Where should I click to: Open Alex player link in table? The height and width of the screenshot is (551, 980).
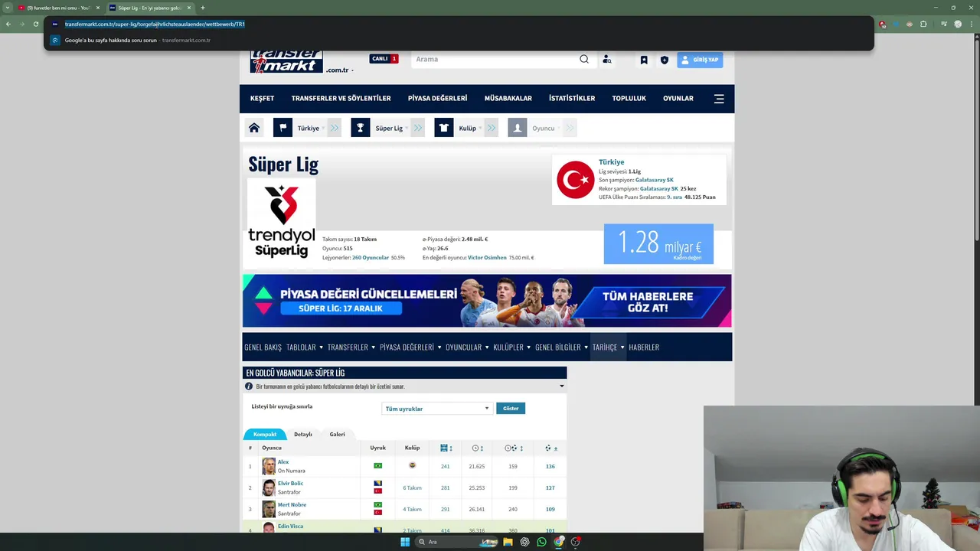tap(283, 461)
